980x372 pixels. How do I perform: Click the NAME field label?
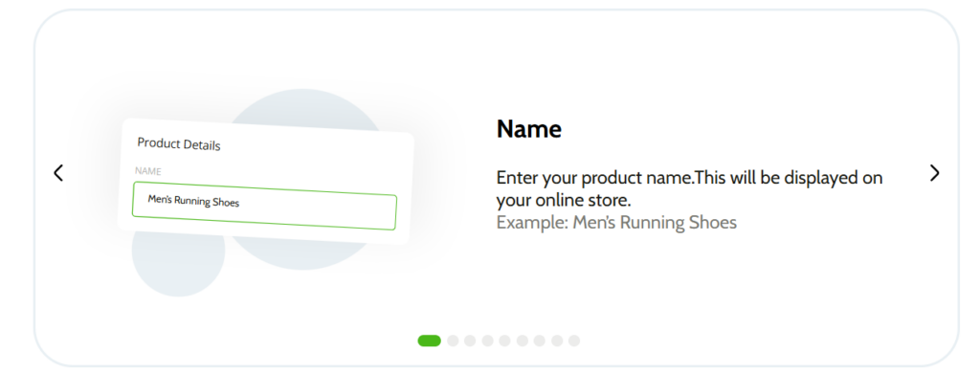[148, 171]
